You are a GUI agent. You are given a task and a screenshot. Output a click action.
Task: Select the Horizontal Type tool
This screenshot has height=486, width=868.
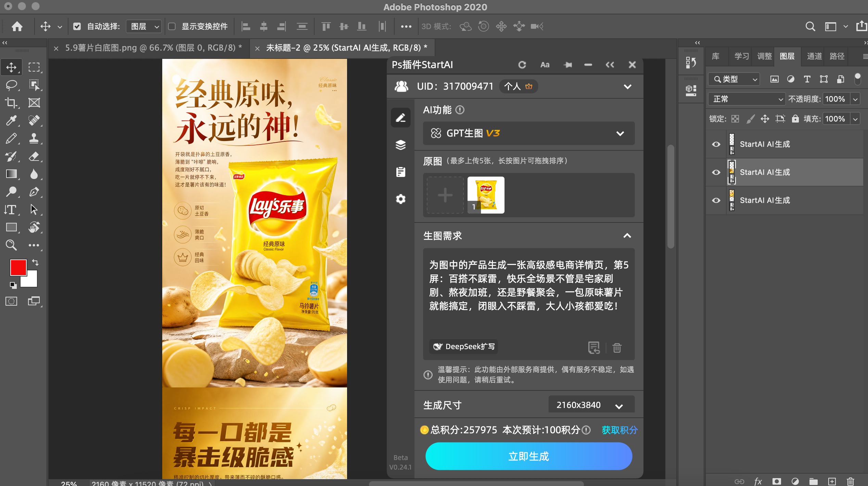[x=11, y=210]
